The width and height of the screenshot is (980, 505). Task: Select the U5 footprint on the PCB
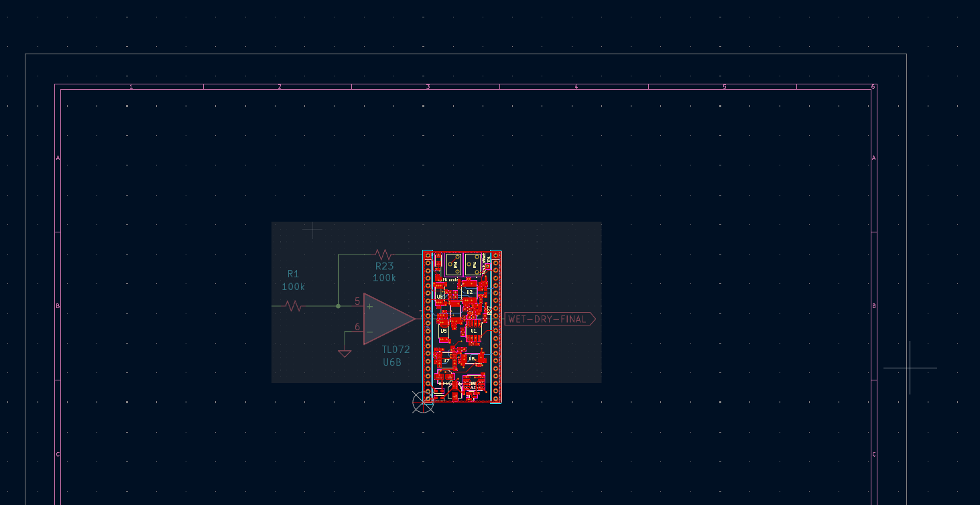(x=444, y=331)
